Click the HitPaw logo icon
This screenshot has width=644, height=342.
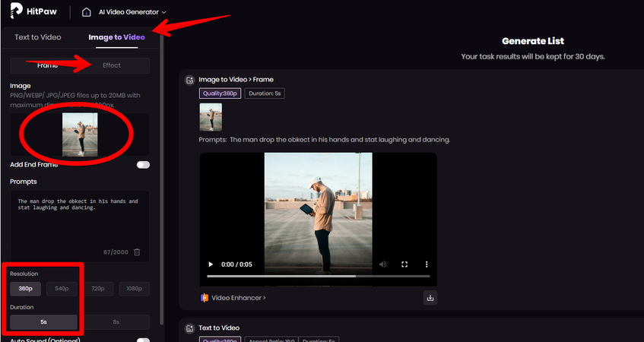[17, 11]
